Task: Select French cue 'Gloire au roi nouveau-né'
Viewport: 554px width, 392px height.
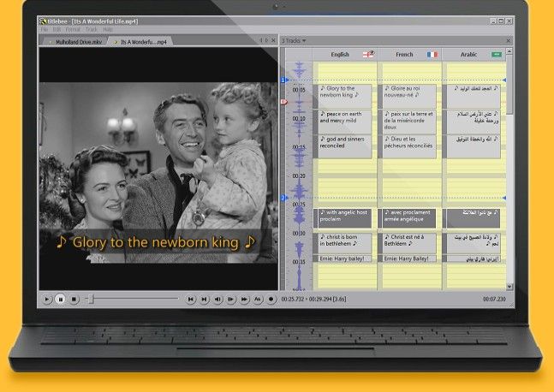Action: pyautogui.click(x=407, y=96)
